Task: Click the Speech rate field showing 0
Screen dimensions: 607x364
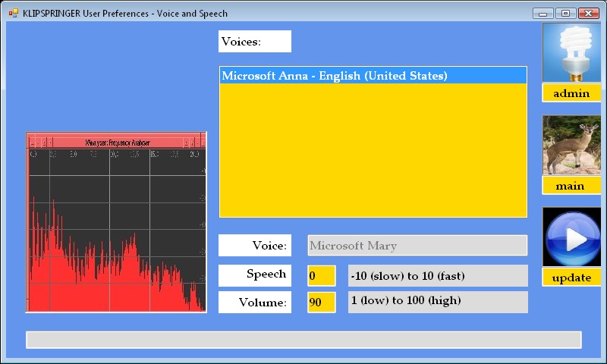Action: pyautogui.click(x=321, y=276)
